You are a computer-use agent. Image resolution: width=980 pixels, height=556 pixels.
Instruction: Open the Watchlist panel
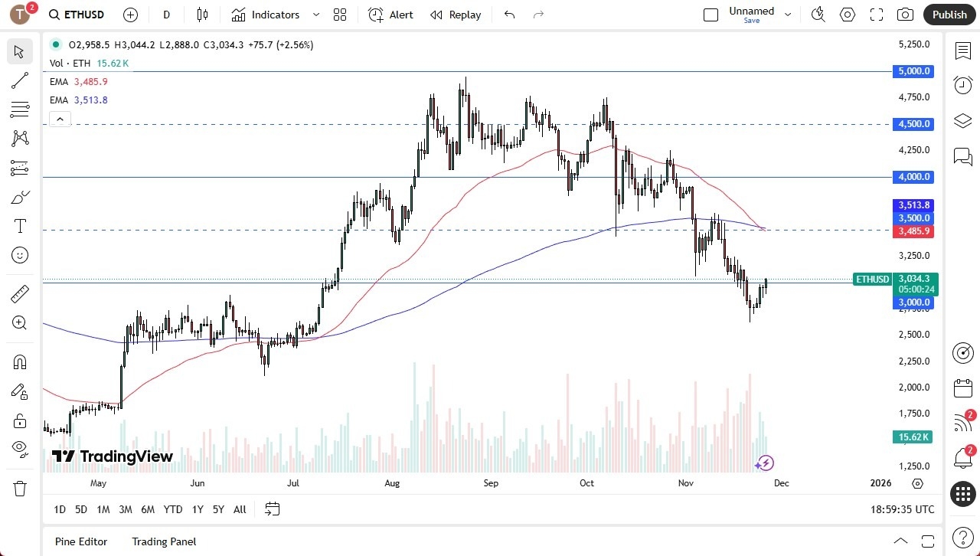pyautogui.click(x=962, y=51)
